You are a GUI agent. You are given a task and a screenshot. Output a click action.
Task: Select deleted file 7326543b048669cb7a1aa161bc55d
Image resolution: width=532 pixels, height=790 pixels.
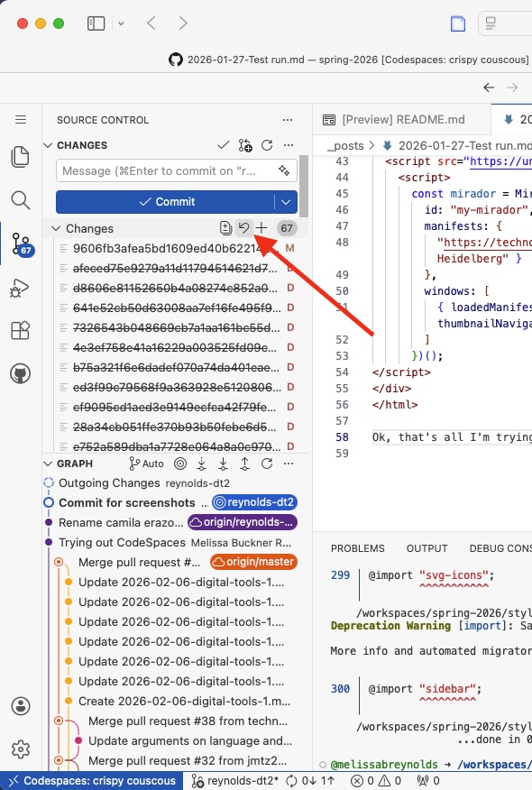tap(177, 327)
